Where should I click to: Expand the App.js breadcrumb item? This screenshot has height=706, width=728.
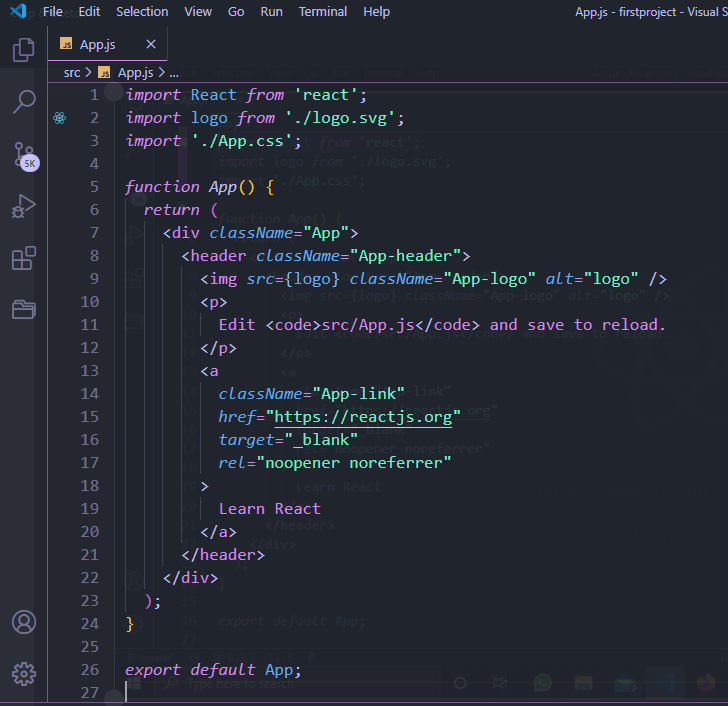[x=134, y=72]
